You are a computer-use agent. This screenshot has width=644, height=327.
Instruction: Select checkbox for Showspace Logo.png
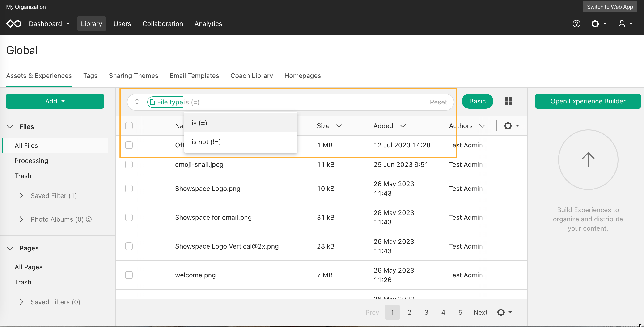129,188
